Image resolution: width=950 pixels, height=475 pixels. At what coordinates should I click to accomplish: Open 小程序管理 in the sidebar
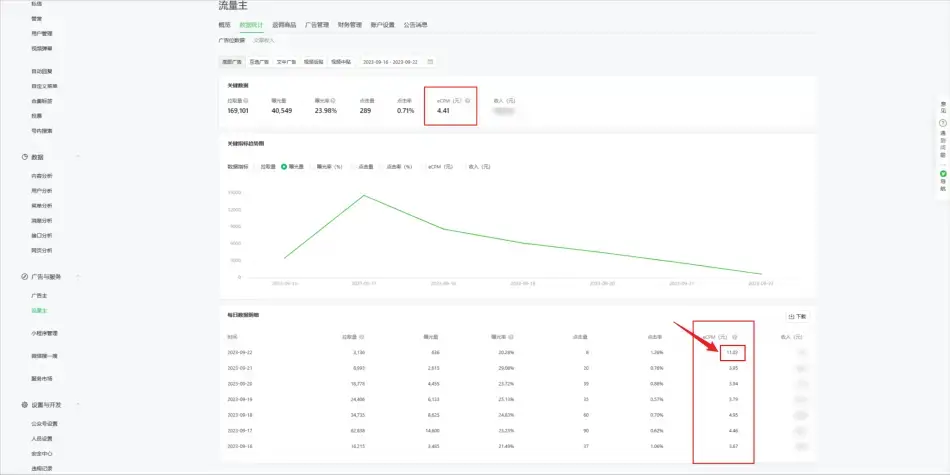44,333
